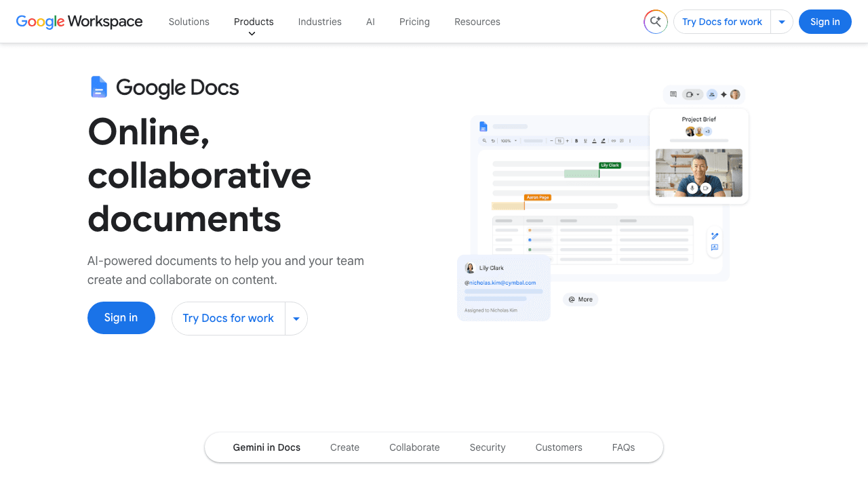The image size is (868, 488).
Task: Jump to the Security section
Action: click(488, 447)
